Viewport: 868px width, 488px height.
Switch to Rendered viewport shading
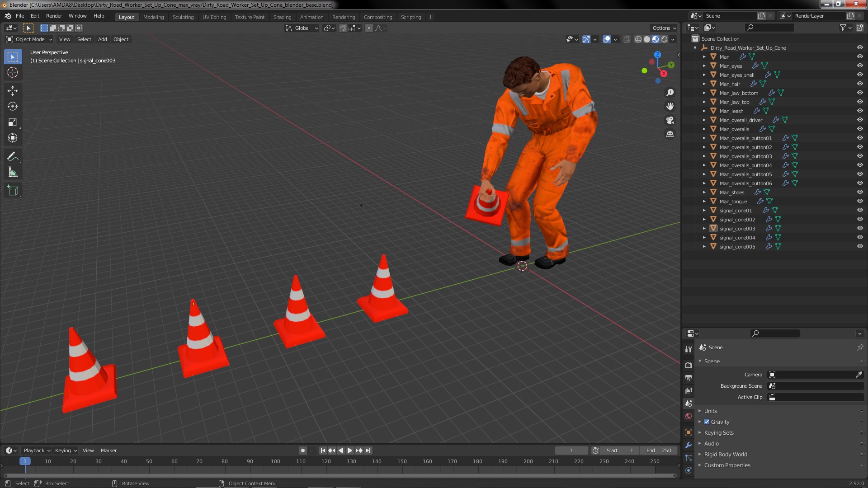click(x=664, y=39)
